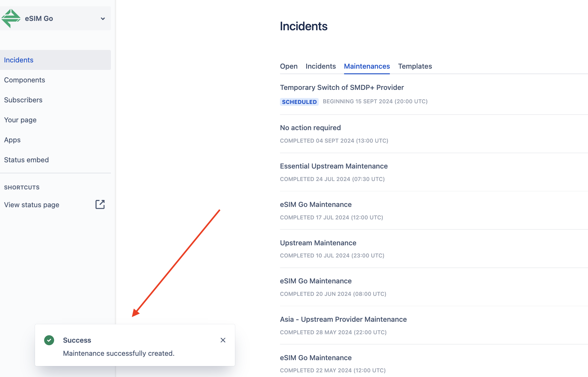Open status page via external link icon
Screen dimensions: 588x377
tap(100, 204)
